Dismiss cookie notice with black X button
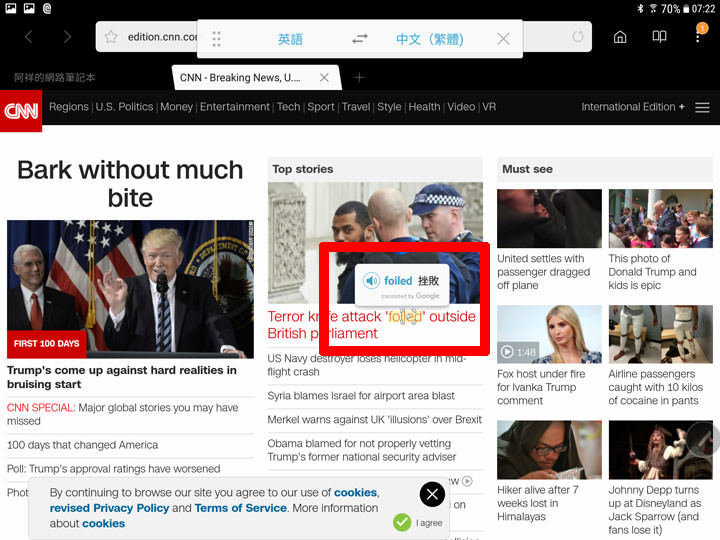Viewport: 720px width, 540px height. (x=432, y=494)
